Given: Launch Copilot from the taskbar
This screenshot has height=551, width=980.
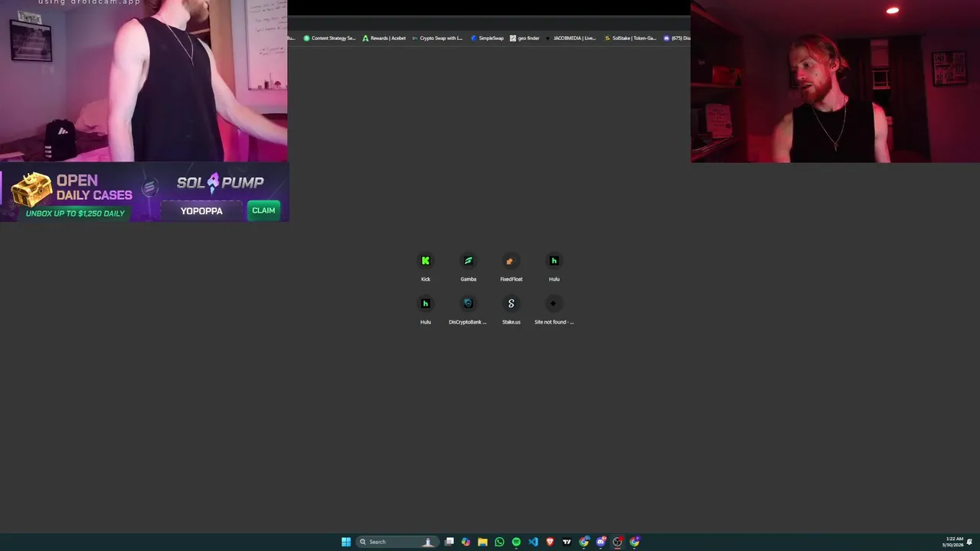Looking at the screenshot, I should (x=465, y=542).
